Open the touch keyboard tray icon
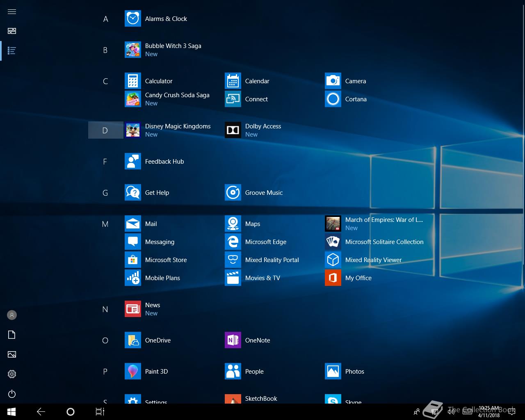The image size is (525, 420). (x=467, y=412)
